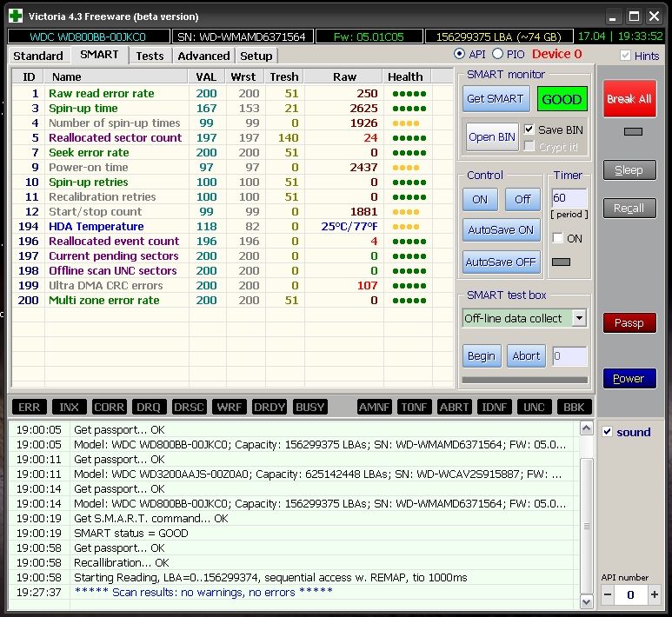
Task: Click the Raw column header
Action: pos(343,76)
